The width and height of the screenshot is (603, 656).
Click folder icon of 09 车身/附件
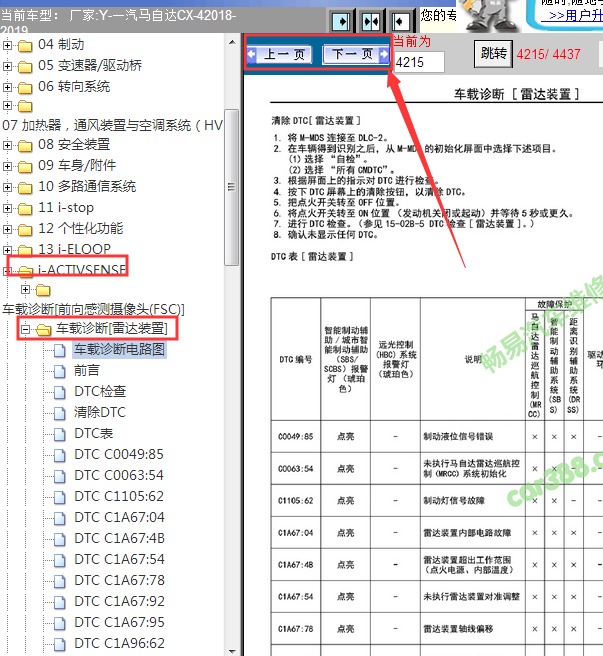pos(25,166)
